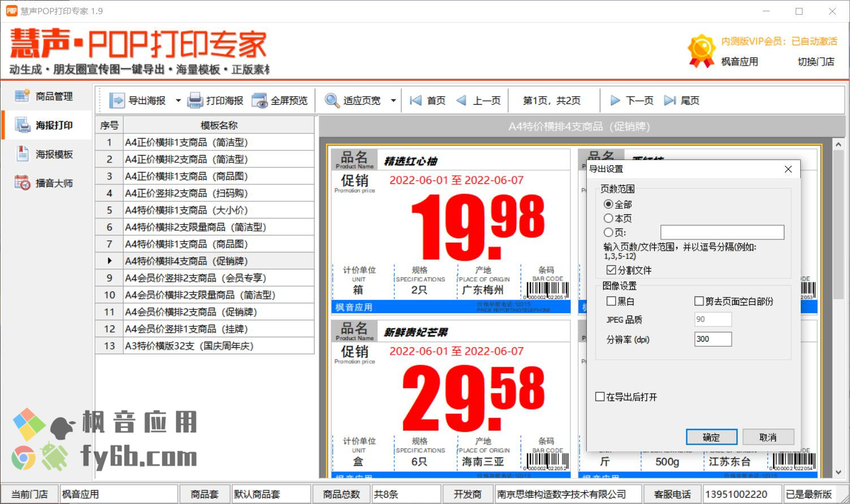Select template A3特价横版32支 (国庆周年庆)
Viewport: 850px width, 504px height.
coord(218,346)
